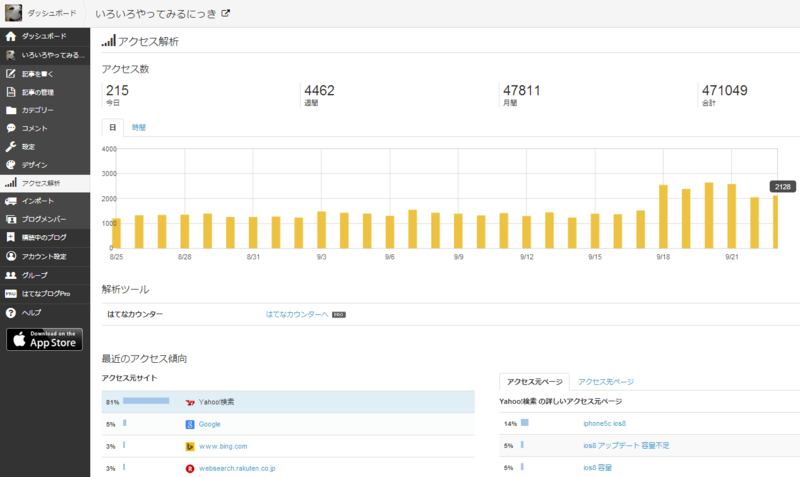
Task: Click the blog title いろいろやってみるにっき
Action: click(x=156, y=14)
